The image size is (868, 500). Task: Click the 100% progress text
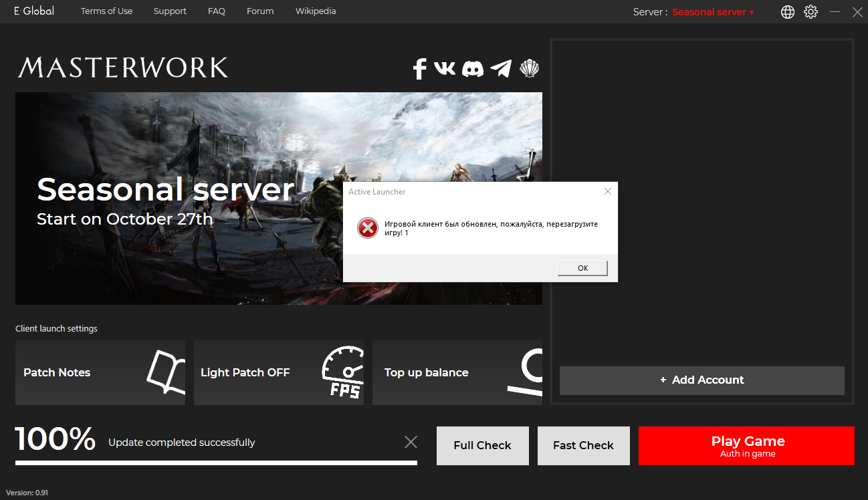coord(56,439)
